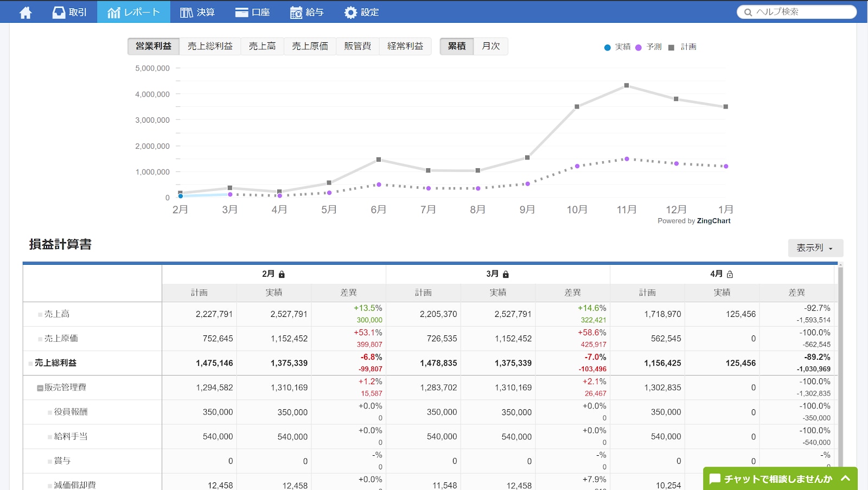
Task: Select the 販管費 chart tab
Action: pyautogui.click(x=358, y=46)
